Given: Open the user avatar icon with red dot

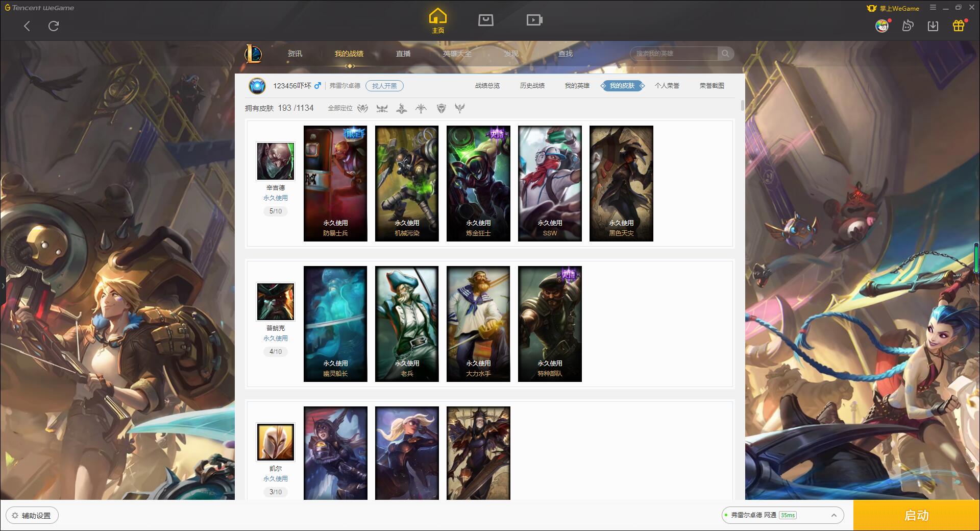Looking at the screenshot, I should point(882,26).
